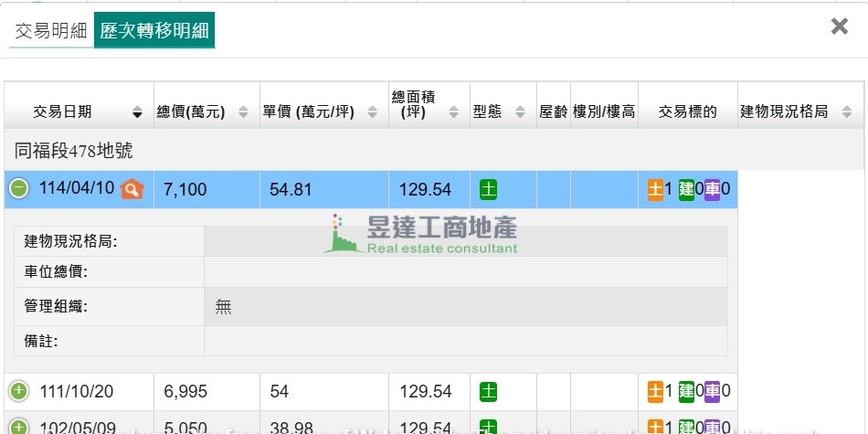Click the green 土 type icon in 111/10/20 row
The image size is (868, 434).
point(489,392)
